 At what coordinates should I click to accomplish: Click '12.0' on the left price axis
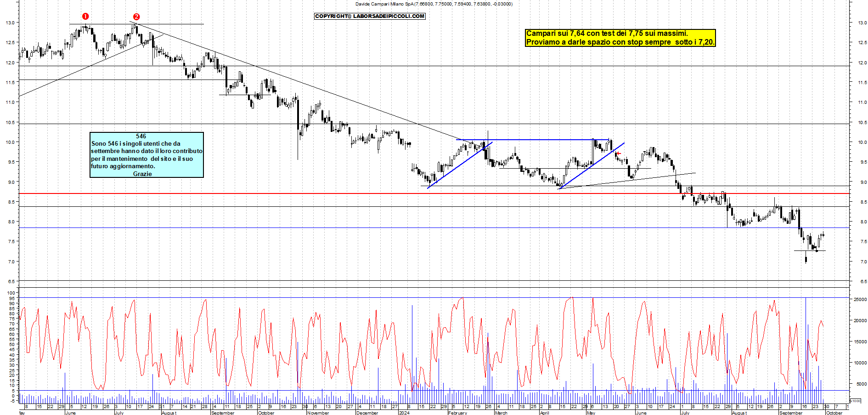10,63
